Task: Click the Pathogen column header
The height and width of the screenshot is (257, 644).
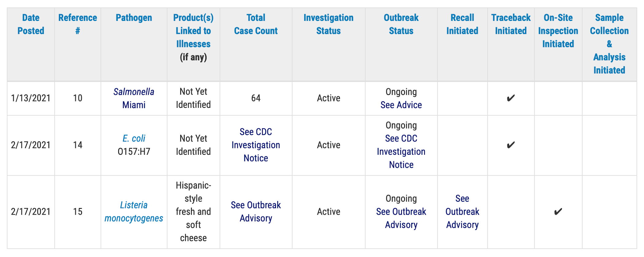Action: point(134,18)
